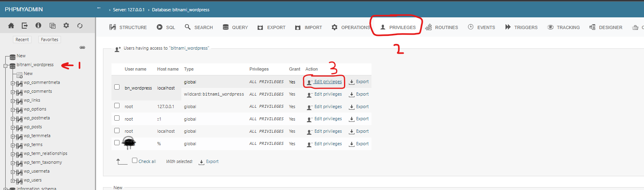Collapse the bitnami_wordpress database tree
The height and width of the screenshot is (190, 644).
[5, 66]
